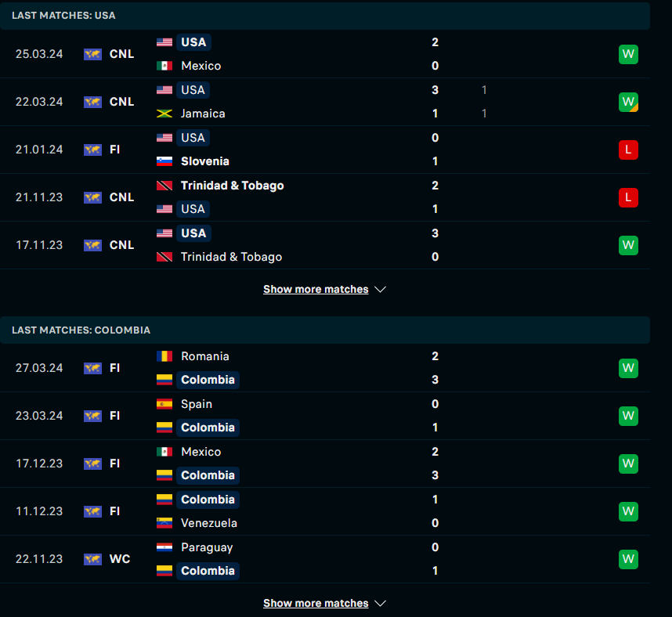This screenshot has width=672, height=617.
Task: Click the Venezuela flag icon
Action: (x=164, y=523)
